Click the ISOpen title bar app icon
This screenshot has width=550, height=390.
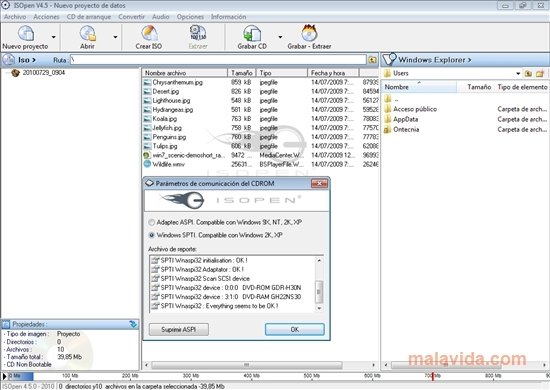(6, 5)
